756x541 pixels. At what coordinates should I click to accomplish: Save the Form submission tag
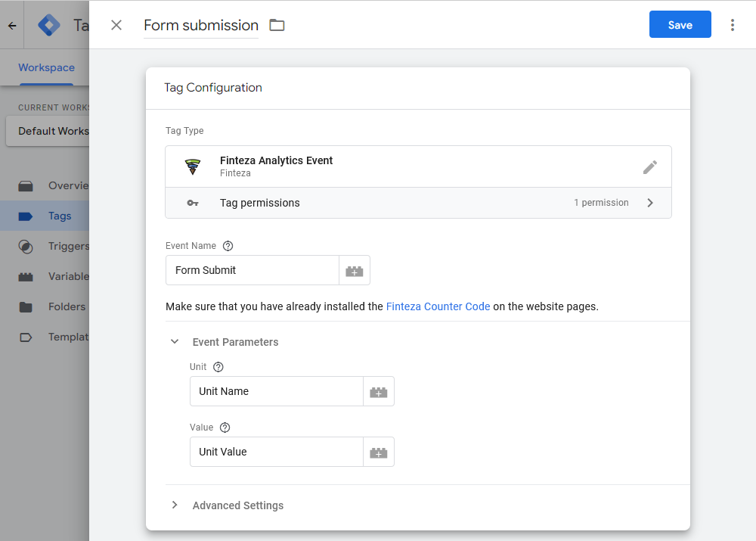(x=680, y=25)
